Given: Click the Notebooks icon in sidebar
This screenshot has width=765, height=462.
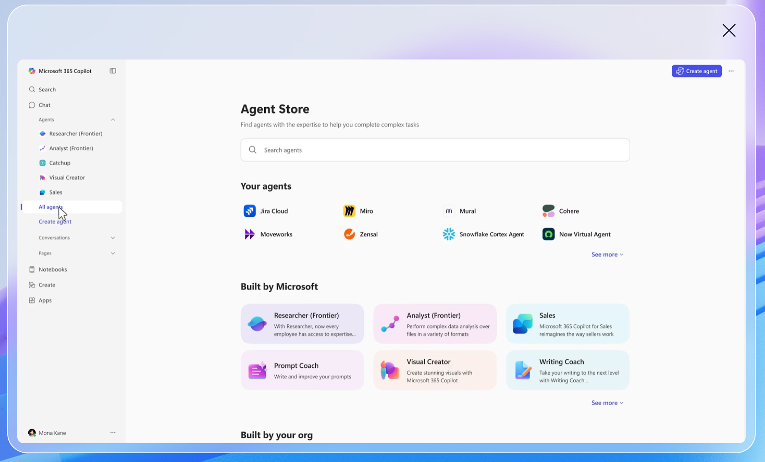Looking at the screenshot, I should point(32,269).
